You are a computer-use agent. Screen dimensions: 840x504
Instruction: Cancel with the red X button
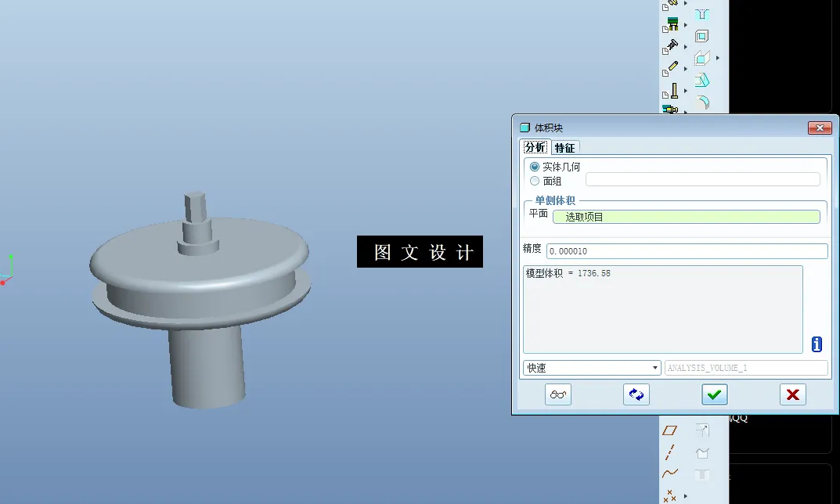click(792, 394)
